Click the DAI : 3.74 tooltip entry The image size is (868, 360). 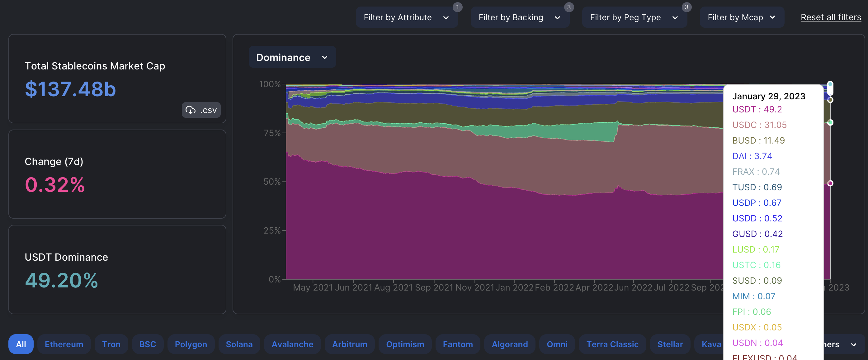[752, 156]
